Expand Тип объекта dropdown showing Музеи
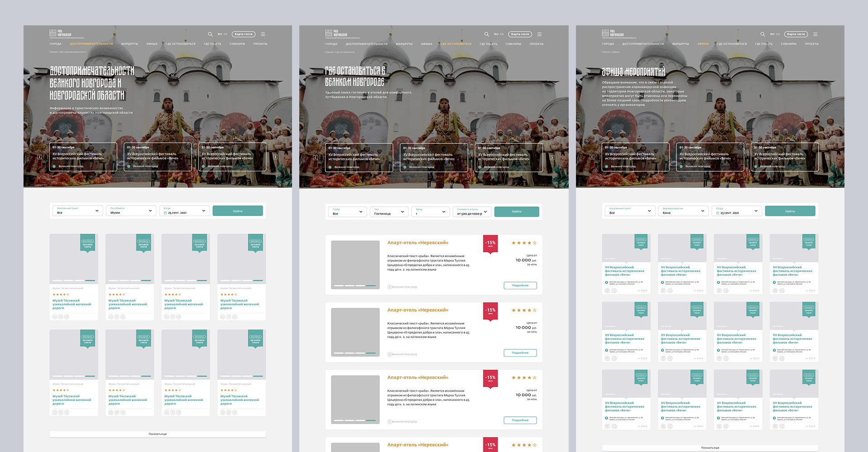This screenshot has width=868, height=452. tap(131, 211)
